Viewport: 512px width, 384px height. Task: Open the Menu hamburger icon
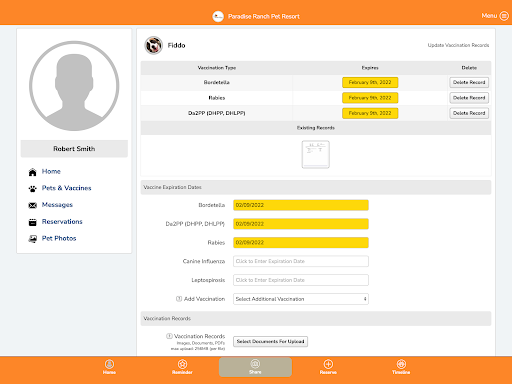pos(504,16)
